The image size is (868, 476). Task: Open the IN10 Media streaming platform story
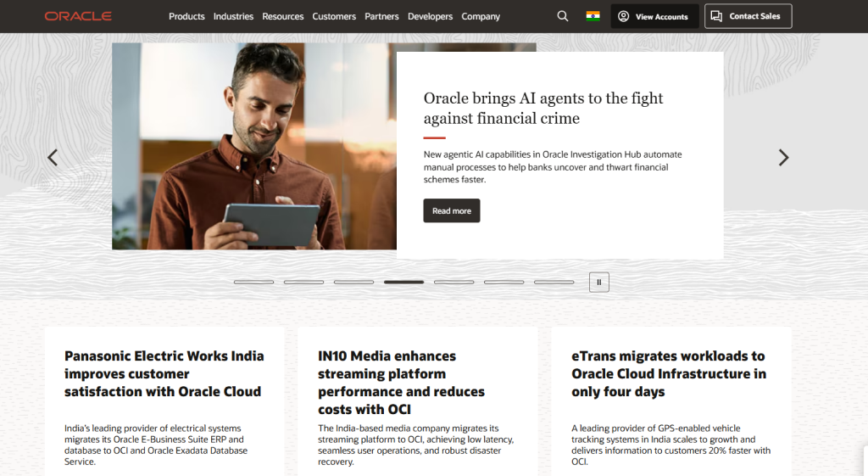click(x=401, y=383)
